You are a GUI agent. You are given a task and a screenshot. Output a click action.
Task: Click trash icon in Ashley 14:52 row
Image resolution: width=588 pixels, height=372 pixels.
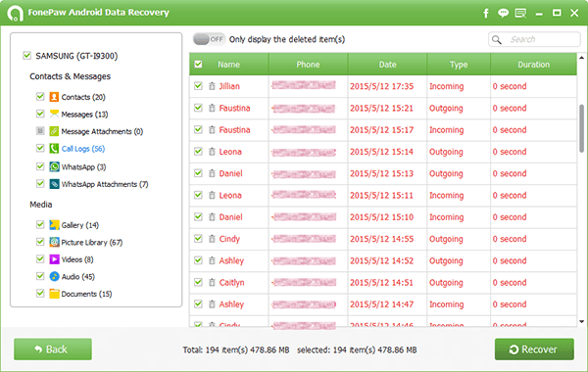click(x=212, y=260)
